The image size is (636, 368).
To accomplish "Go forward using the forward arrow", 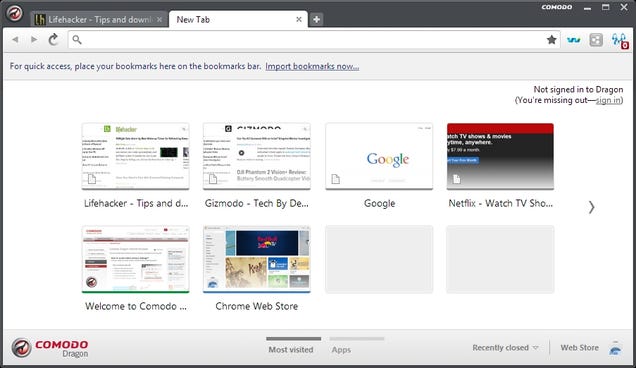I will [x=34, y=40].
